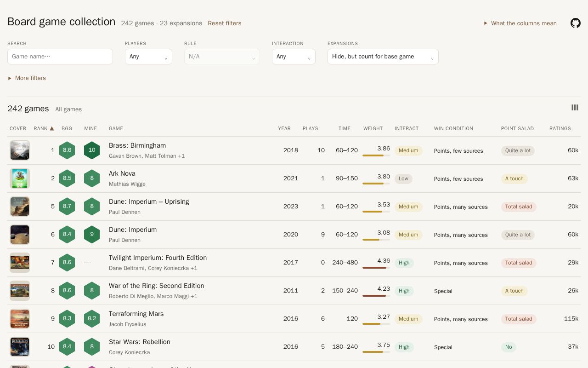Click BGG 8.6 hexagon for Twilight Imperium
Screen dimensions: 588x368
pyautogui.click(x=67, y=263)
